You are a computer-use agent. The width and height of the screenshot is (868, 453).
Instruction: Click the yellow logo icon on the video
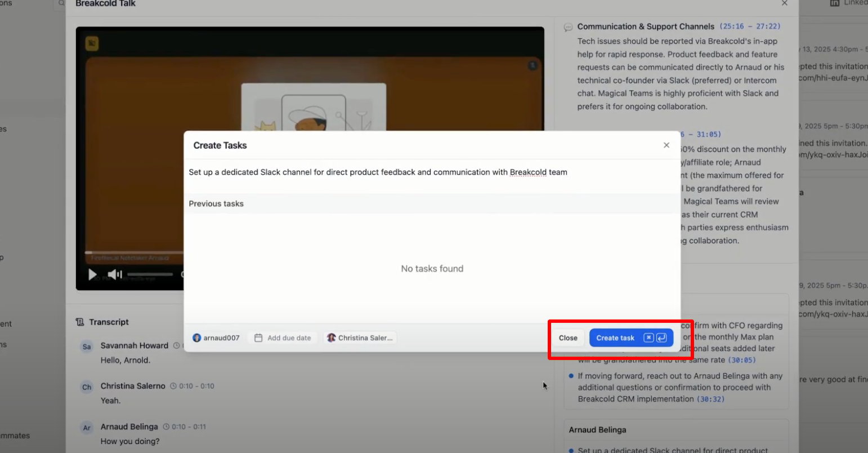tap(92, 43)
